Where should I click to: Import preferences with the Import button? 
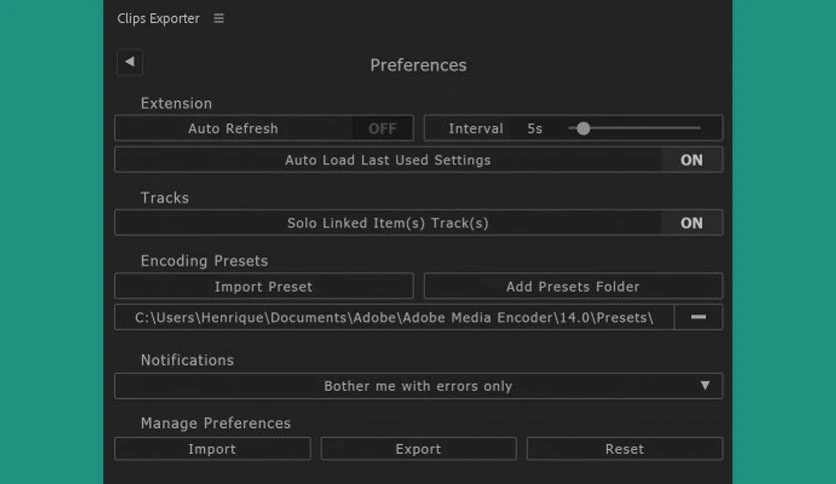(x=212, y=449)
